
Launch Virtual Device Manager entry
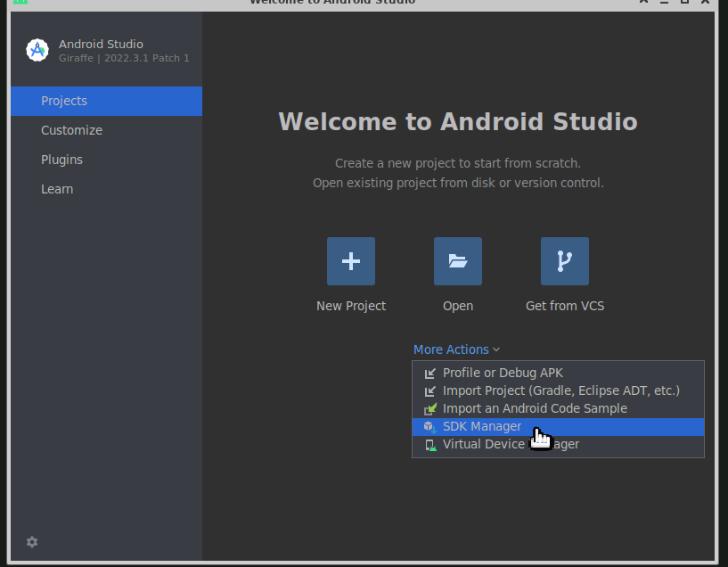click(558, 444)
